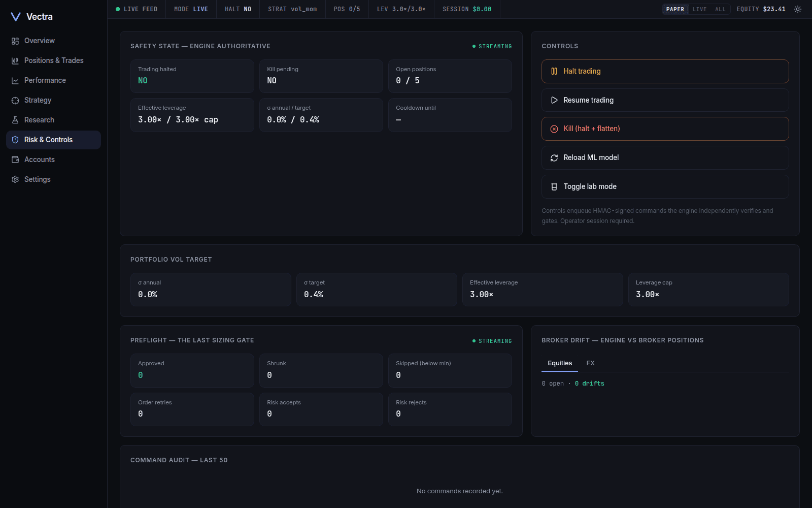
Task: Click the Strategy sidebar icon
Action: click(15, 100)
